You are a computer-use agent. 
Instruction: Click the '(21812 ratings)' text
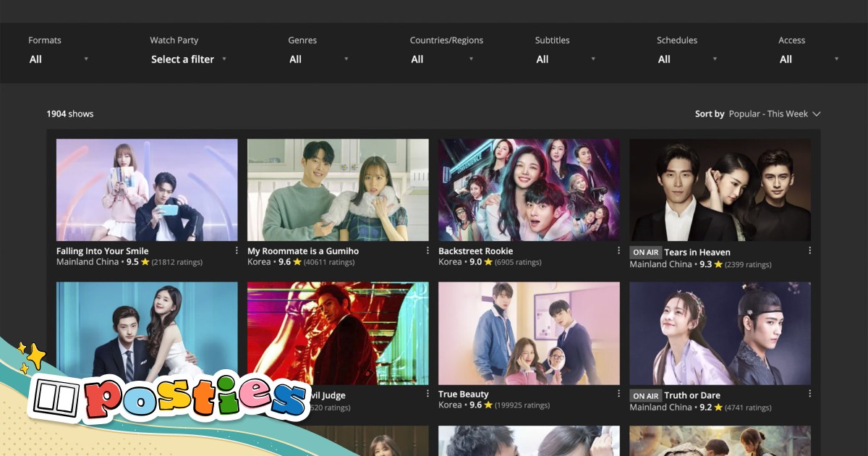click(x=177, y=263)
